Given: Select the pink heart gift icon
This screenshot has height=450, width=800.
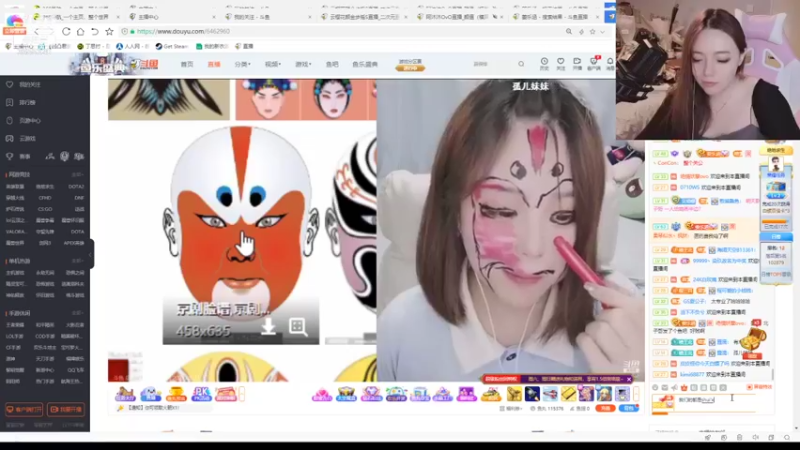Looking at the screenshot, I should click(x=322, y=394).
